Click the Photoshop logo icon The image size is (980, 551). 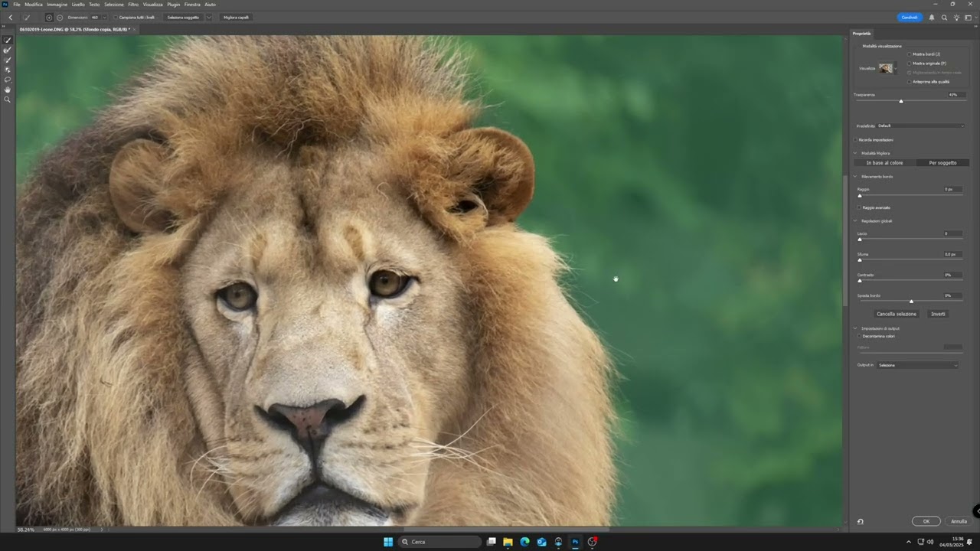click(x=5, y=5)
